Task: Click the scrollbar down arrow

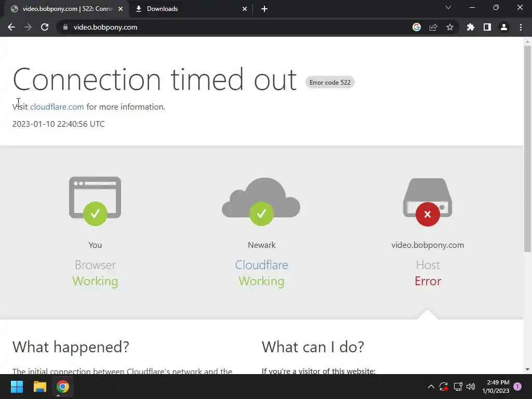Action: tap(527, 369)
